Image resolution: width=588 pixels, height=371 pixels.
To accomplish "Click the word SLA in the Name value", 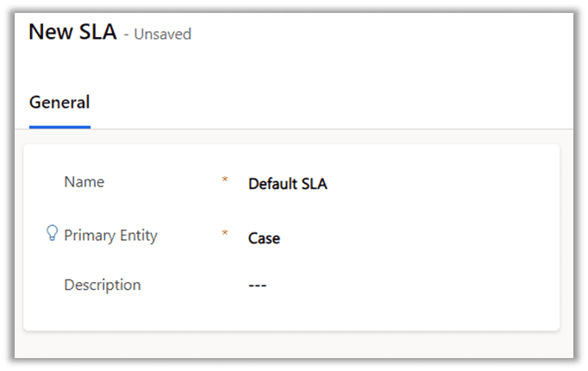I will pyautogui.click(x=315, y=184).
